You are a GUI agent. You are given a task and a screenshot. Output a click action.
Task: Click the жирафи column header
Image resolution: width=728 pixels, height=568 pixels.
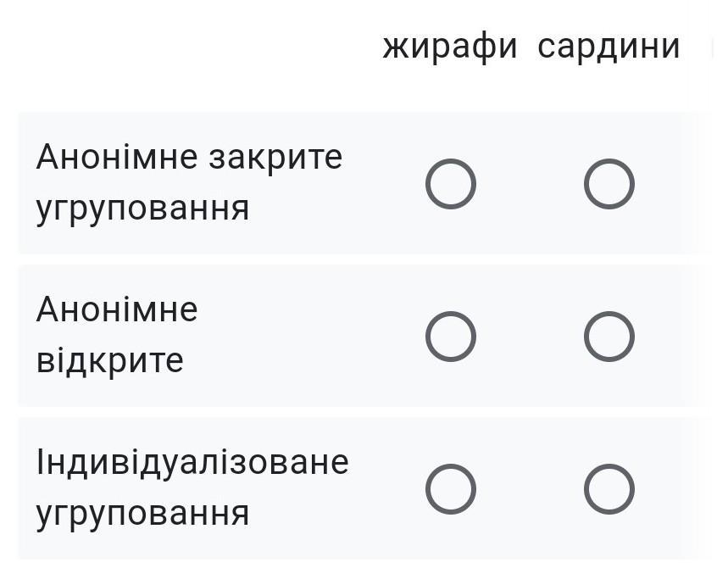pyautogui.click(x=450, y=47)
